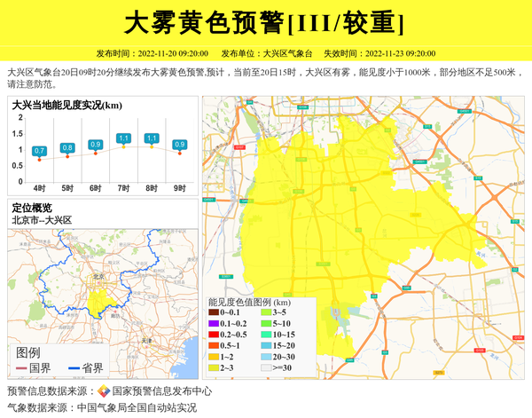Click the 0.7 km marker at 4时
Image resolution: width=532 pixels, height=418 pixels.
coord(39,152)
